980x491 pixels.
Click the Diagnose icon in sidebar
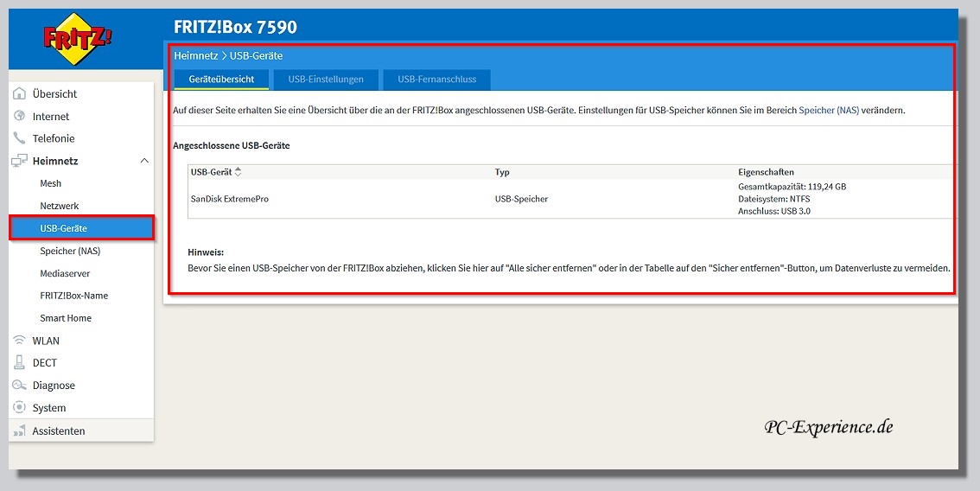(x=20, y=386)
